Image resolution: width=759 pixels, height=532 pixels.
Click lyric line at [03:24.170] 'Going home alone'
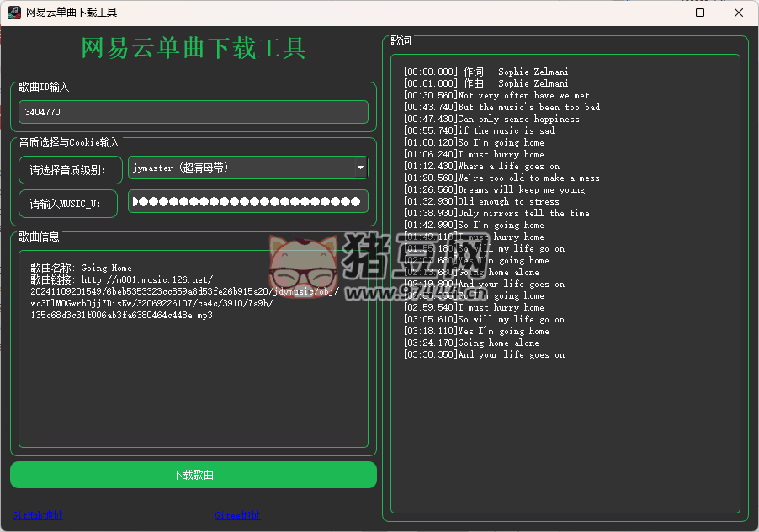[471, 343]
